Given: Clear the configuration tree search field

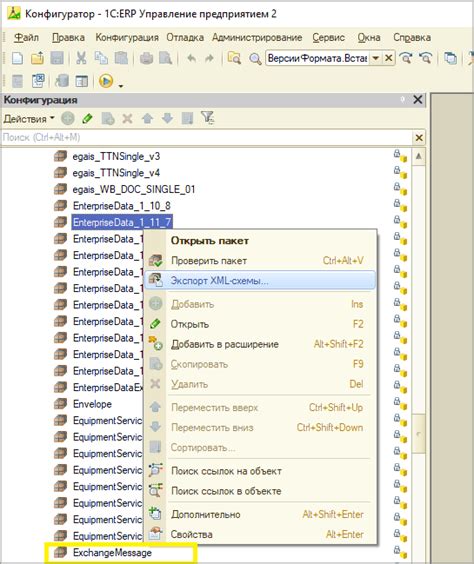Looking at the screenshot, I should coord(419,138).
